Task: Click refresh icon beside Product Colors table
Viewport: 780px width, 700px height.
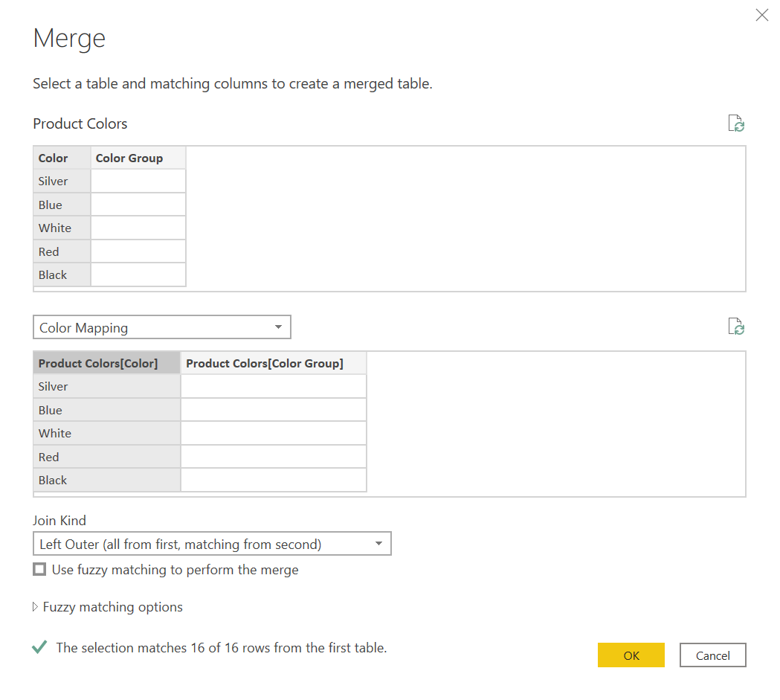Action: click(x=736, y=124)
